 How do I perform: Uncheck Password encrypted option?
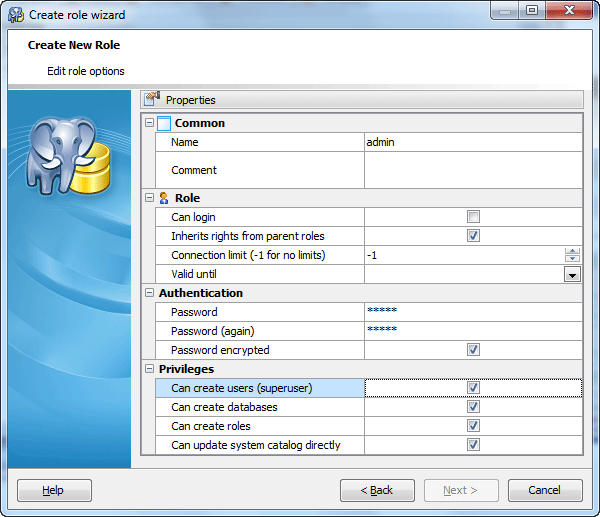473,350
